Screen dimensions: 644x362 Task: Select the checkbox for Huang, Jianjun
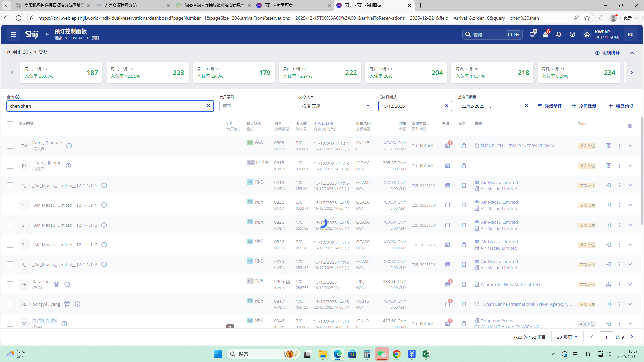pyautogui.click(x=10, y=166)
